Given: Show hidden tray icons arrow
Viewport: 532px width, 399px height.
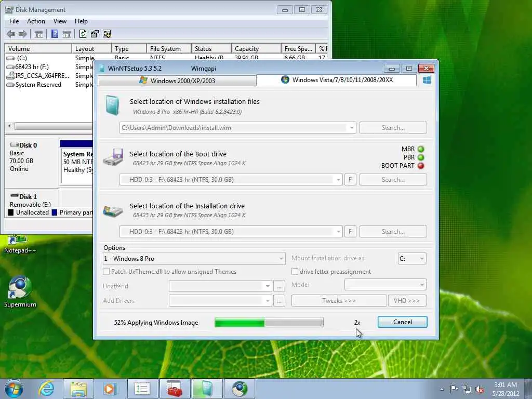Looking at the screenshot, I should tap(442, 390).
